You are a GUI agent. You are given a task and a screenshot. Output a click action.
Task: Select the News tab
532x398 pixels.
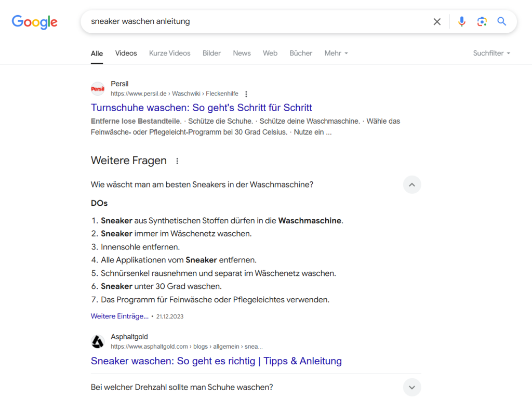(x=242, y=53)
